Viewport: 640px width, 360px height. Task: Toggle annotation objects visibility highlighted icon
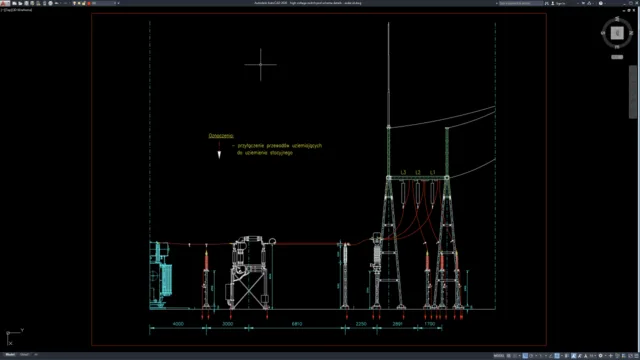[x=573, y=356]
